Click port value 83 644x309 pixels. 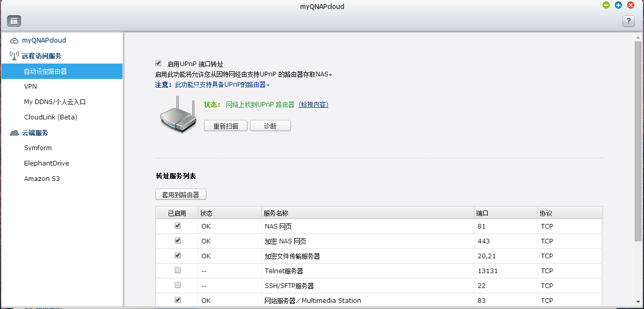(x=481, y=300)
